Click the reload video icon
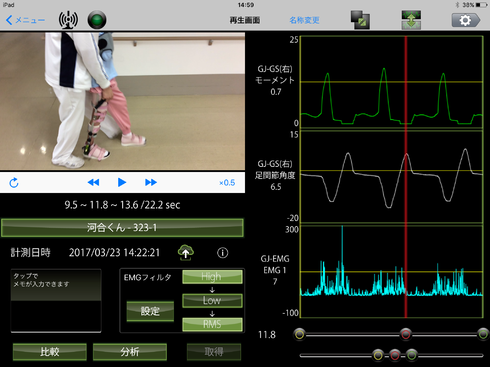The width and height of the screenshot is (490, 367). pyautogui.click(x=14, y=183)
